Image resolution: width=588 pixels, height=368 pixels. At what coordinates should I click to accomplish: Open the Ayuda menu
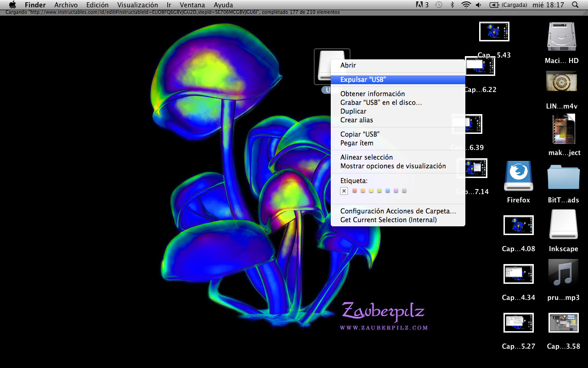223,5
